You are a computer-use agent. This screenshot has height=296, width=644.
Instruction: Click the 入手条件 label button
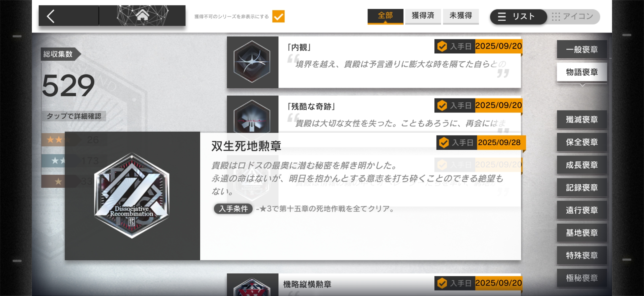(x=233, y=209)
